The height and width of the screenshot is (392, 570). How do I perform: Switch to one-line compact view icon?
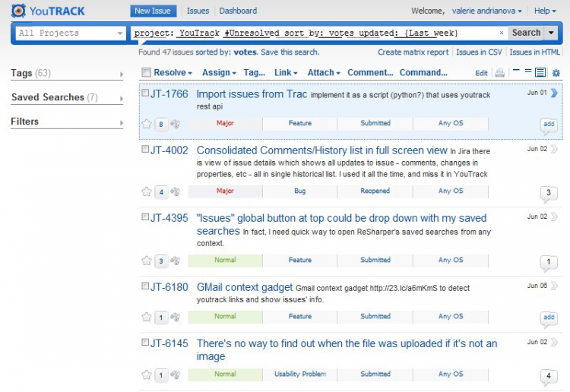(x=516, y=71)
